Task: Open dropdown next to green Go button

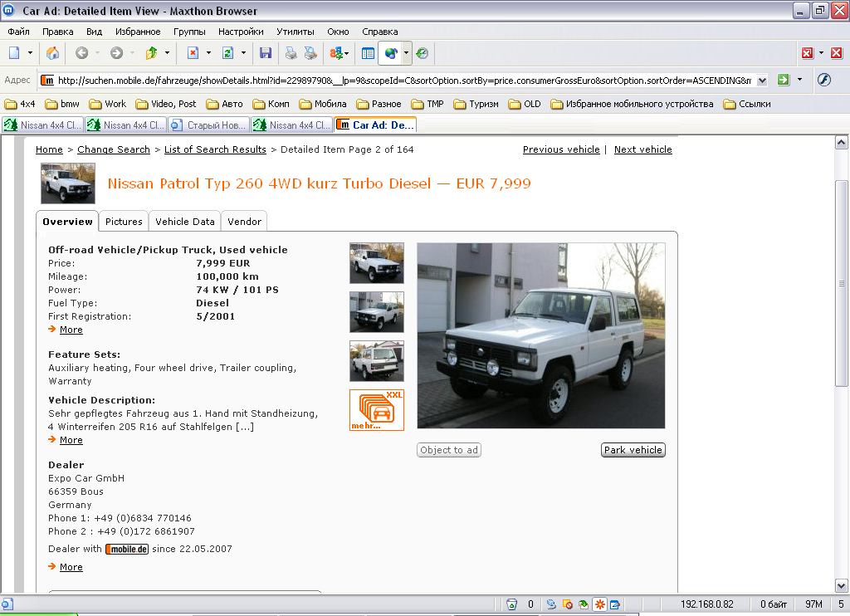Action: 799,80
